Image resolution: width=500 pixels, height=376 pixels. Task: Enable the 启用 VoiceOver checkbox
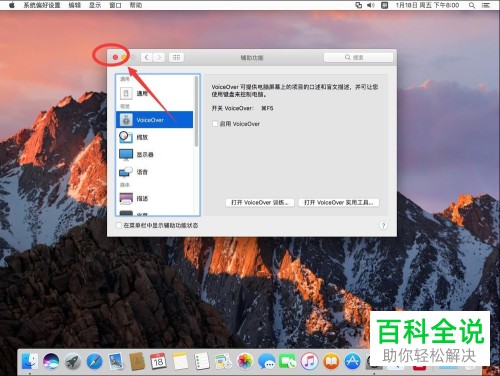(215, 124)
